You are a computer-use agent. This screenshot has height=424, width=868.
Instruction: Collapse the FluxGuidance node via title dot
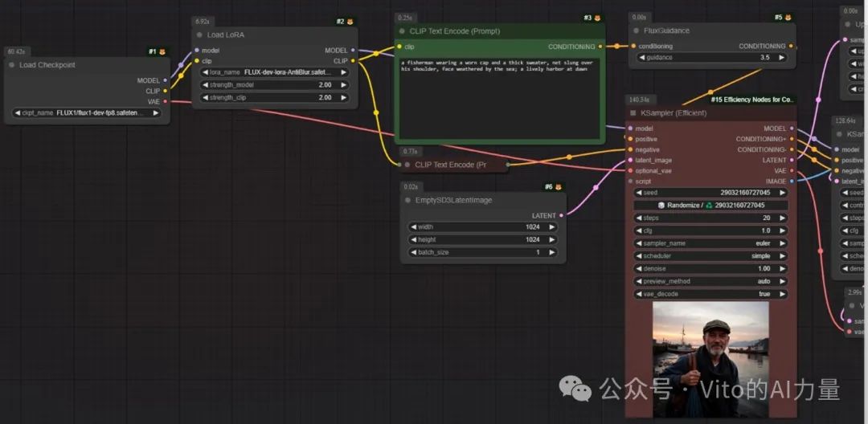(636, 31)
